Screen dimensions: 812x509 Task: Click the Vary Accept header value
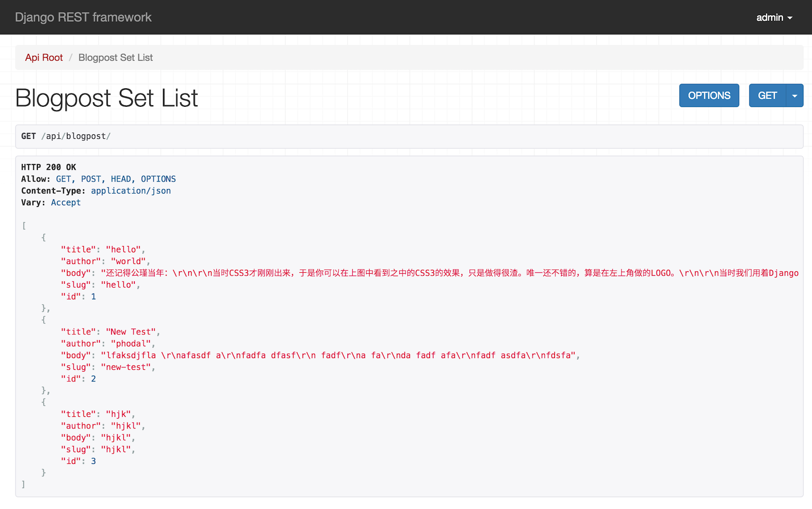pos(65,203)
